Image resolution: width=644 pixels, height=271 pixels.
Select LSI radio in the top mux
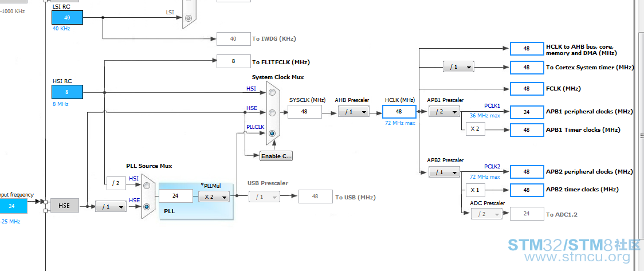pyautogui.click(x=189, y=18)
